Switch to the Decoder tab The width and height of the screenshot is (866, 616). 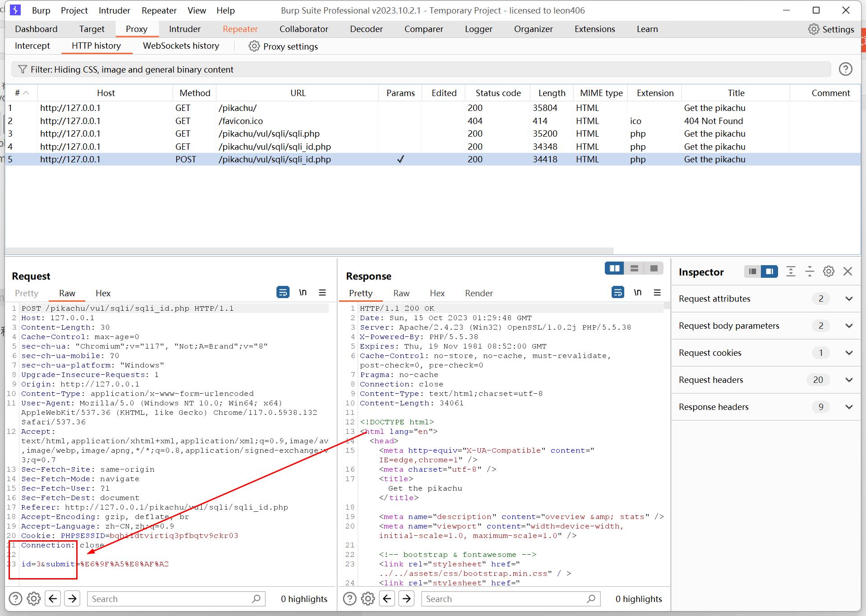click(366, 29)
